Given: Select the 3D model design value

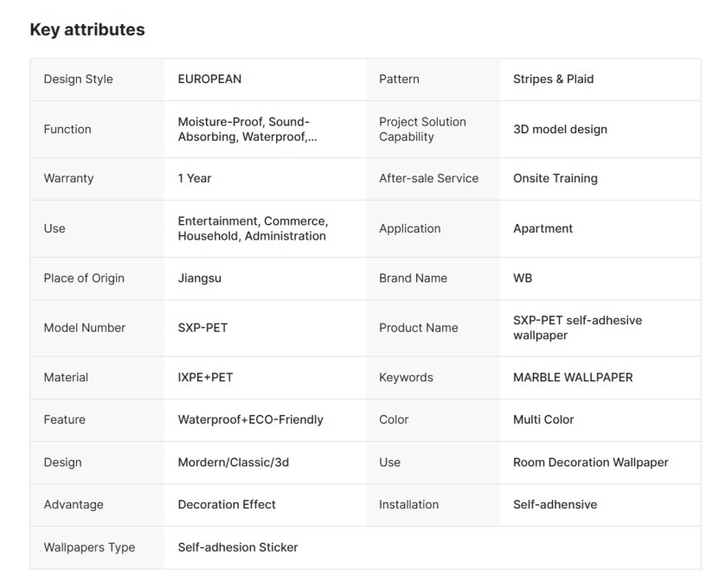Looking at the screenshot, I should [560, 129].
